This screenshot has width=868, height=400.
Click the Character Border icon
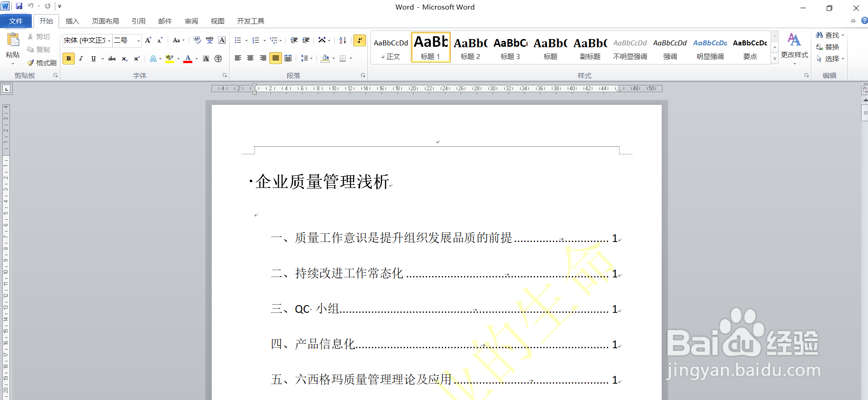coord(222,40)
